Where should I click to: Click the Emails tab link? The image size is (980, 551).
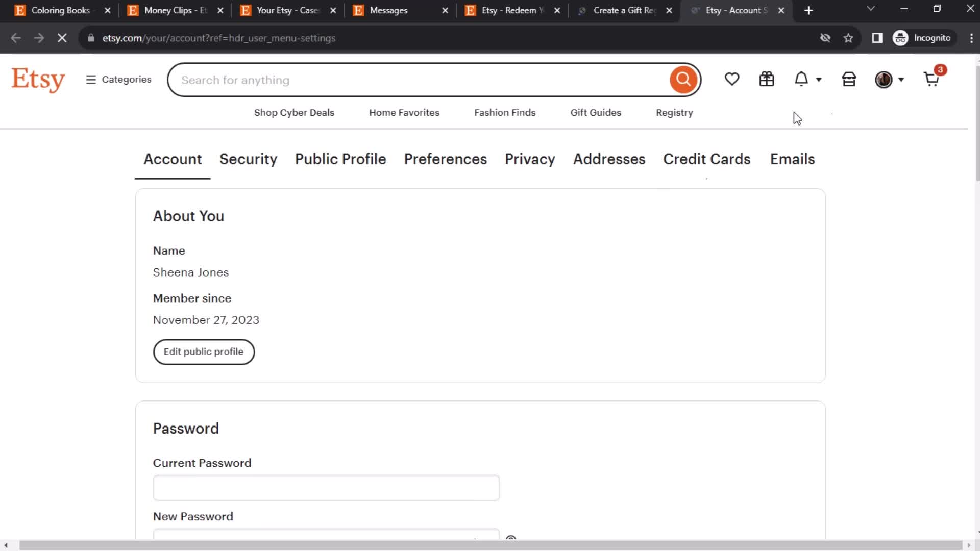click(792, 159)
